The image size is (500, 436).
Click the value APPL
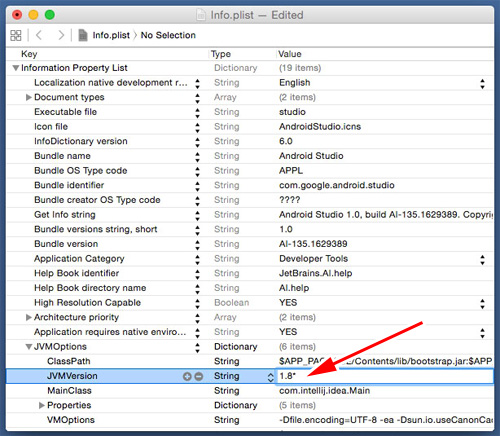point(291,171)
